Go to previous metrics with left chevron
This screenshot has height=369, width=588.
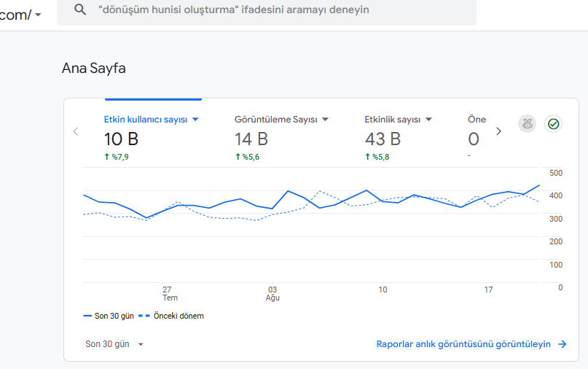76,131
